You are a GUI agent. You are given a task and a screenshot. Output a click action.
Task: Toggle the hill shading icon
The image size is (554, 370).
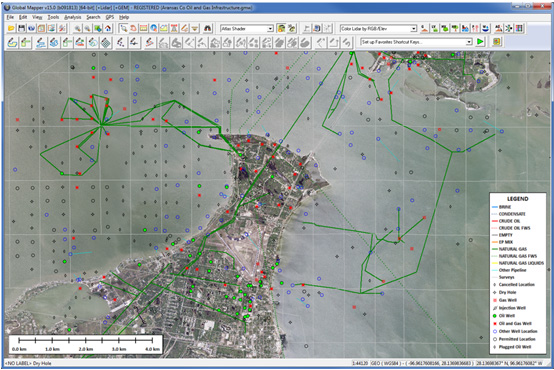pos(281,28)
